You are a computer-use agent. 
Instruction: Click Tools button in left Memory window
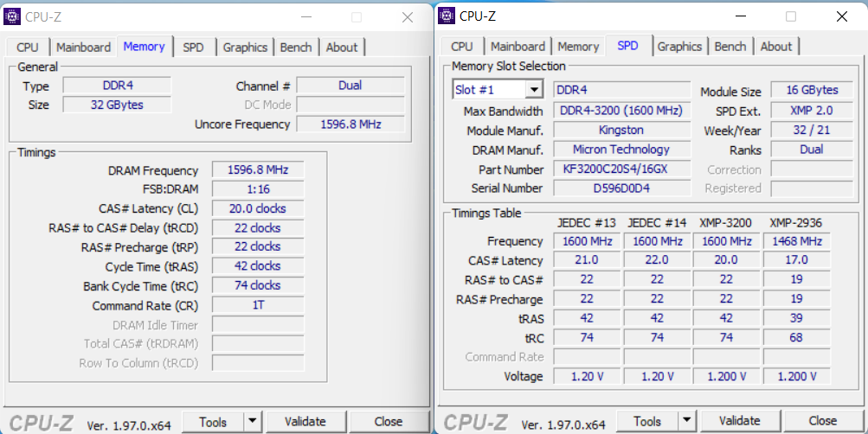[x=213, y=422]
